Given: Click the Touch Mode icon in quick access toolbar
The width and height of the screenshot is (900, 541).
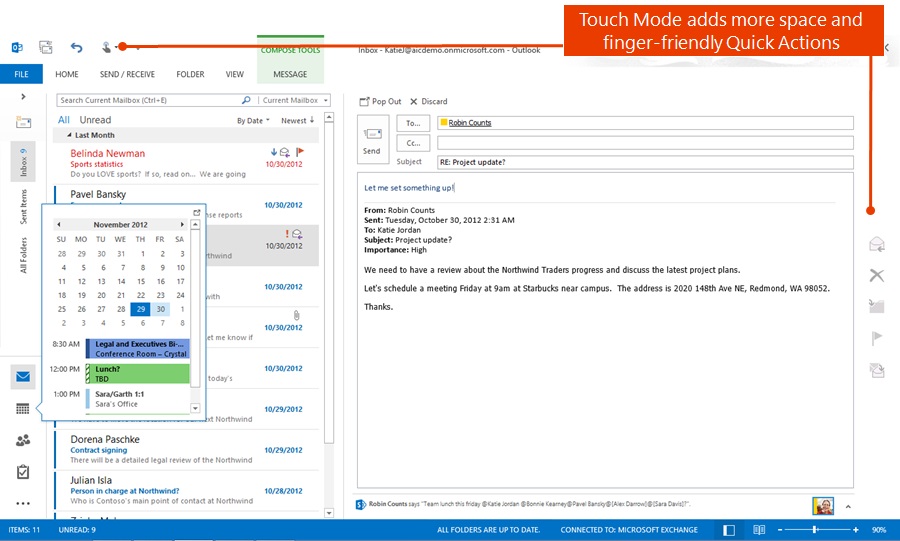Looking at the screenshot, I should [107, 47].
